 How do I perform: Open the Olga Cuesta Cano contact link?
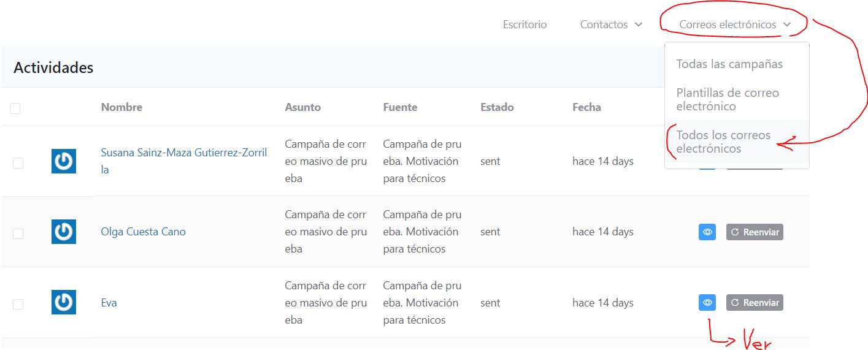(143, 232)
